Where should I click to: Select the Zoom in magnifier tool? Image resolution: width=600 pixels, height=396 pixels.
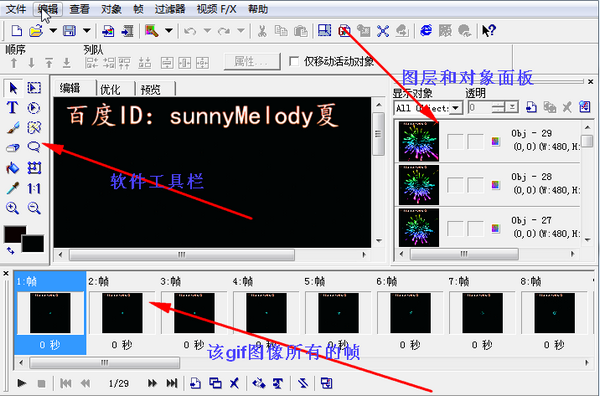tap(13, 208)
